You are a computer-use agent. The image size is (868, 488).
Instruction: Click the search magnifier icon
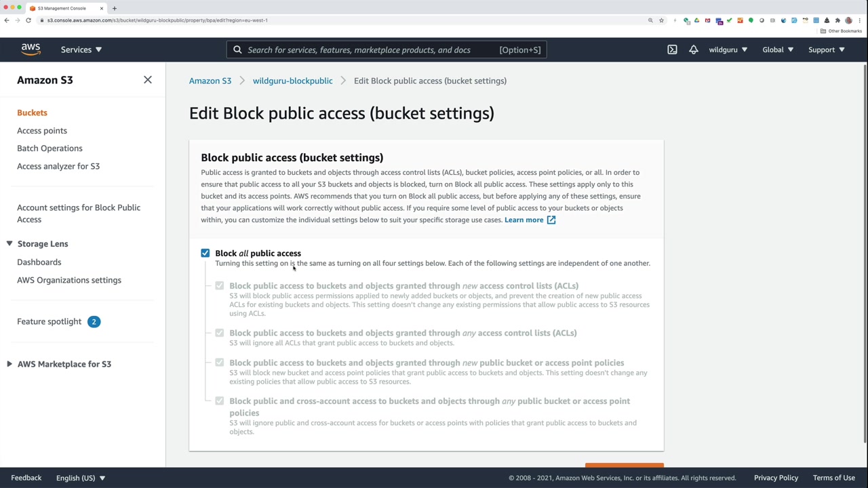pos(237,49)
